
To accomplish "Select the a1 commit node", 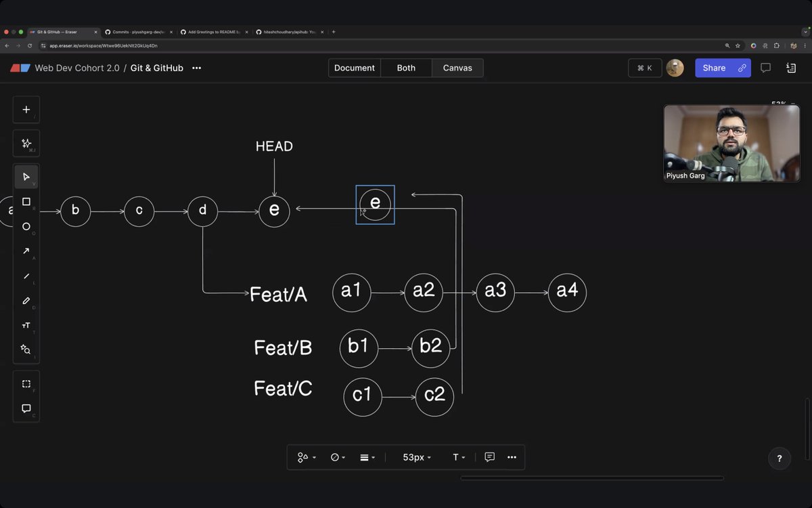I will click(x=352, y=293).
